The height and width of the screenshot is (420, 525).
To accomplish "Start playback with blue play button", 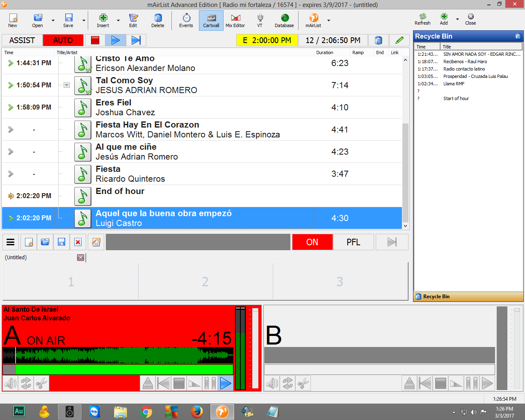I will click(x=116, y=40).
